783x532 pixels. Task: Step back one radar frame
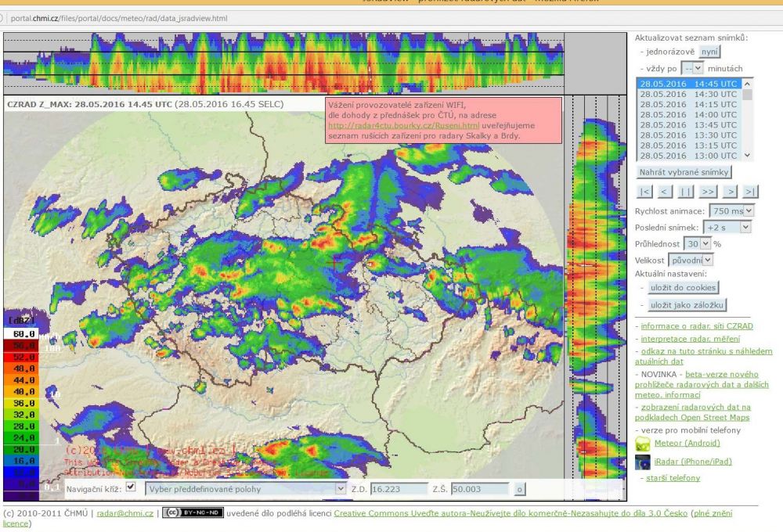[x=665, y=192]
